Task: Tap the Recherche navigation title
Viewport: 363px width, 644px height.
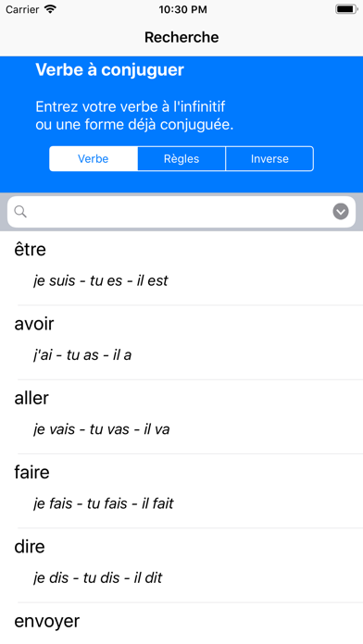Action: pos(181,37)
